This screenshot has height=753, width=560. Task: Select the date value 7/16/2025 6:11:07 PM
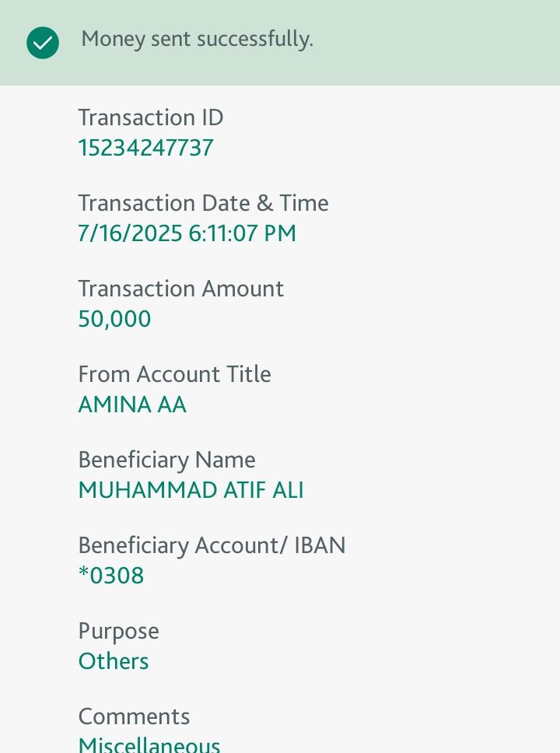[x=187, y=233]
